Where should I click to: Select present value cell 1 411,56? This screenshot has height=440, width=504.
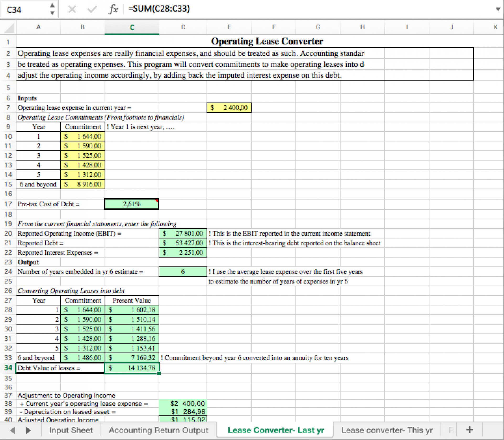tap(132, 329)
